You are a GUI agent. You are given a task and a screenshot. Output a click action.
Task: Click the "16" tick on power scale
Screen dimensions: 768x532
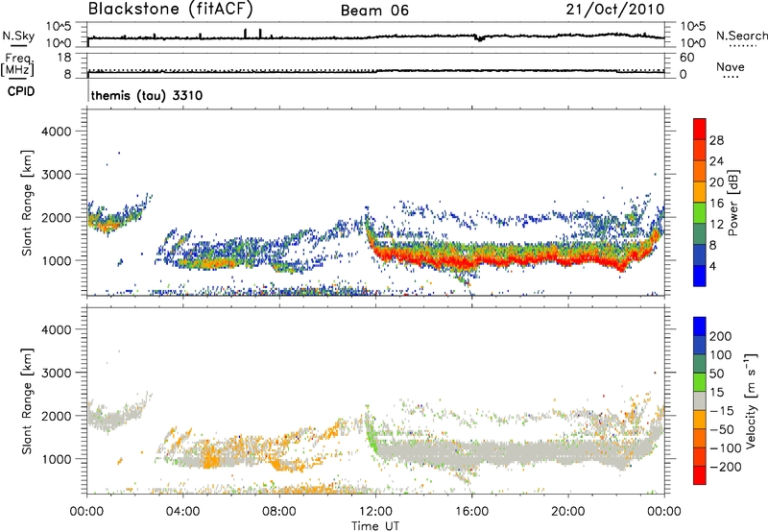point(716,204)
